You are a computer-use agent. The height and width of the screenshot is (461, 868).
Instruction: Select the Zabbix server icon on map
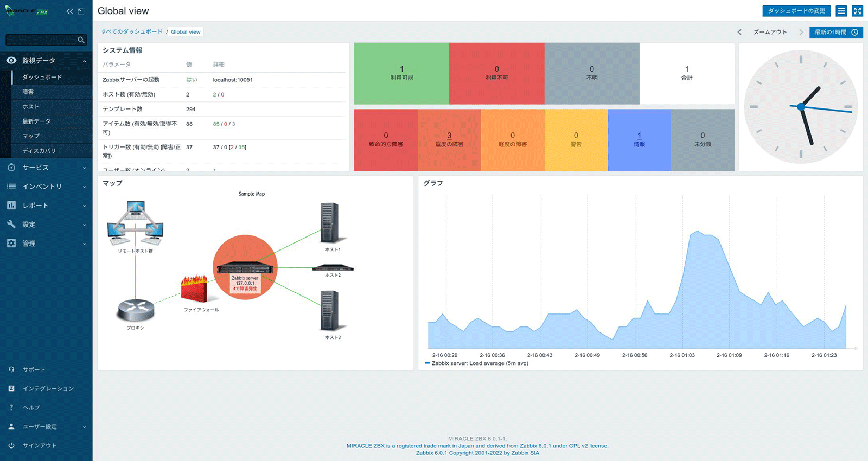click(x=245, y=269)
